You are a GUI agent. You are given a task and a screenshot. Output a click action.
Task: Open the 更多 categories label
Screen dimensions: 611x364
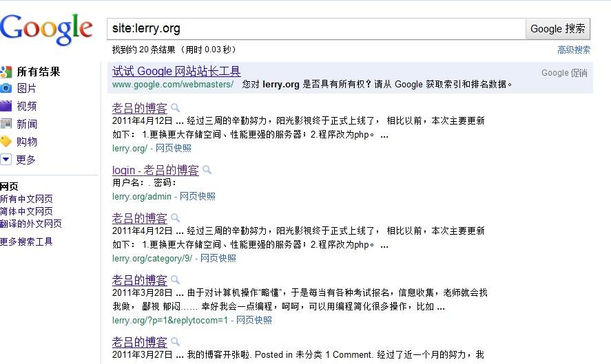coord(25,160)
